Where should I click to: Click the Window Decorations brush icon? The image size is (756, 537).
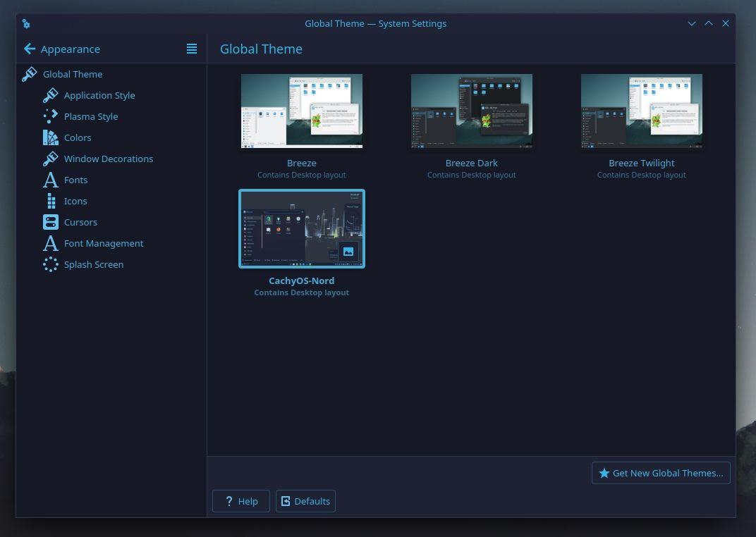[51, 159]
